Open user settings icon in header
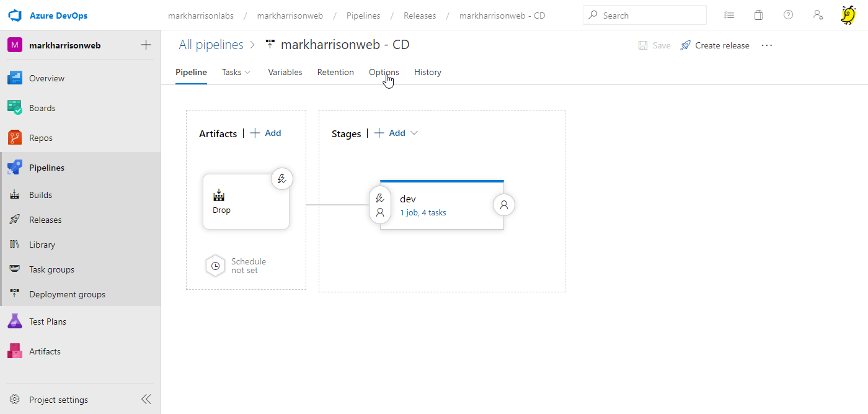This screenshot has width=868, height=414. tap(818, 16)
